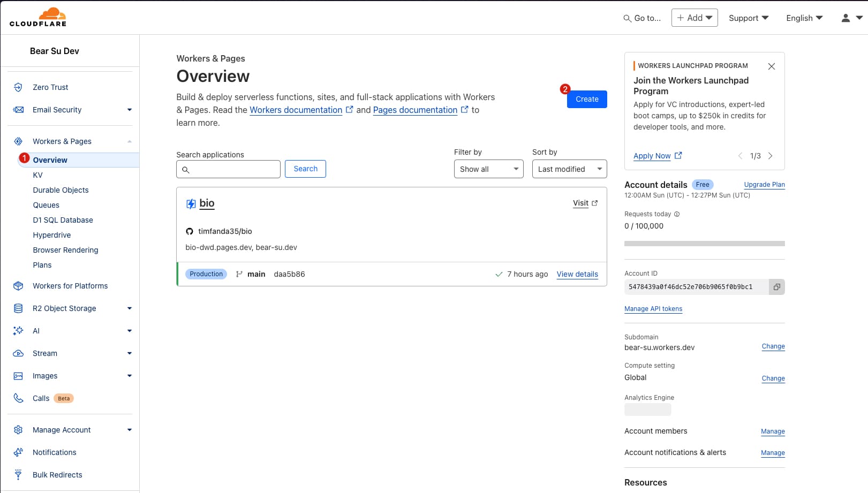Expand the Images section arrow
The width and height of the screenshot is (868, 493).
click(x=130, y=376)
